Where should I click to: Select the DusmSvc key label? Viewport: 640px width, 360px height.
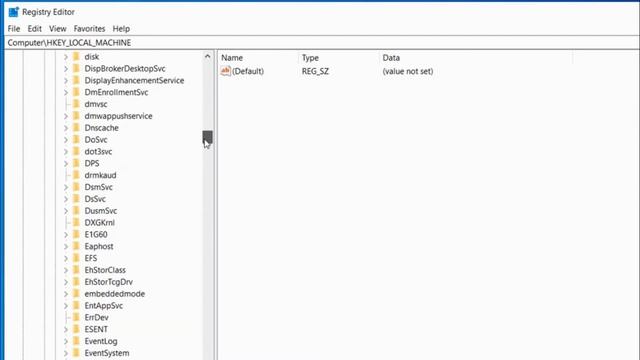point(100,211)
